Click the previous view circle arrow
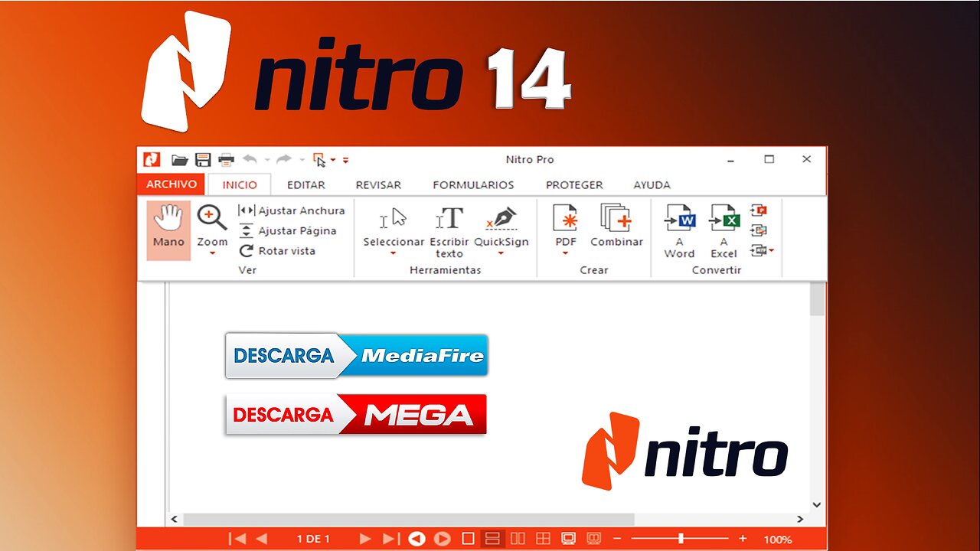980x551 pixels. [416, 539]
